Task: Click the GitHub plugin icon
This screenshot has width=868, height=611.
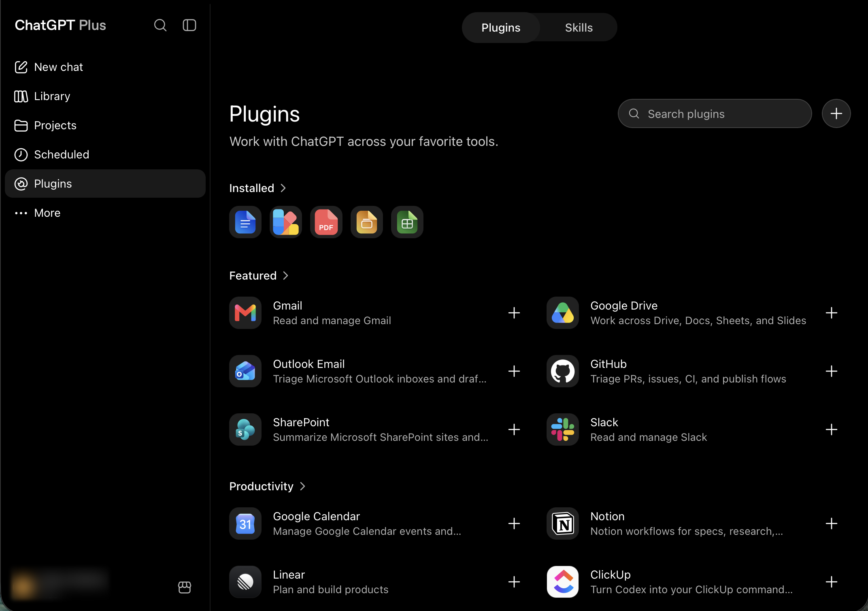Action: point(563,371)
